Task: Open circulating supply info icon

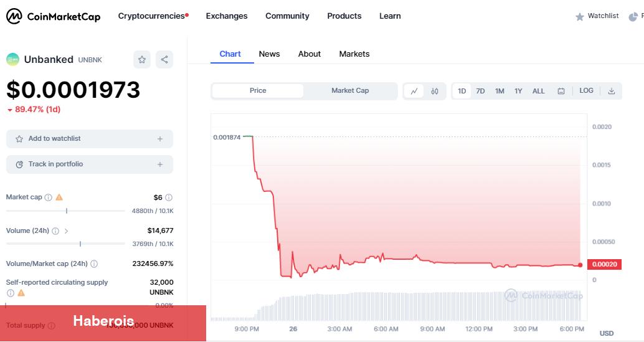Action: tap(10, 293)
